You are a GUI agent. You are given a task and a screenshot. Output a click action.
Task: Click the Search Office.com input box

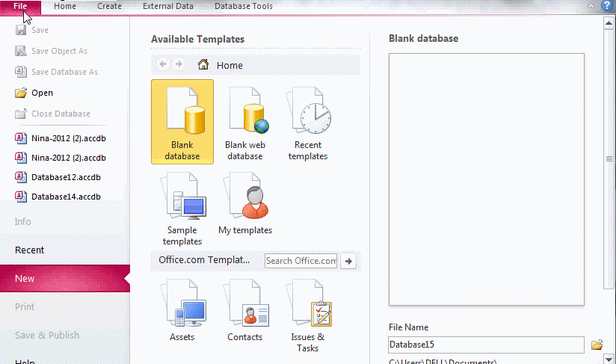301,261
